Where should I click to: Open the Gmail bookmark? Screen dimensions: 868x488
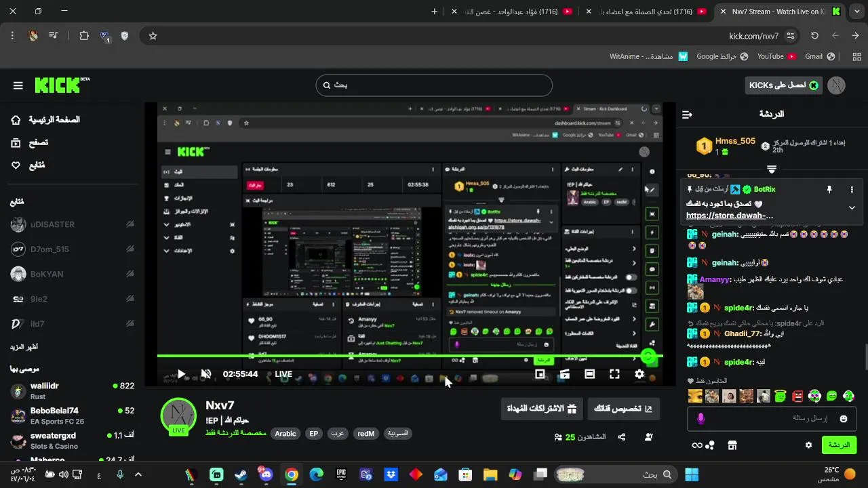[821, 56]
